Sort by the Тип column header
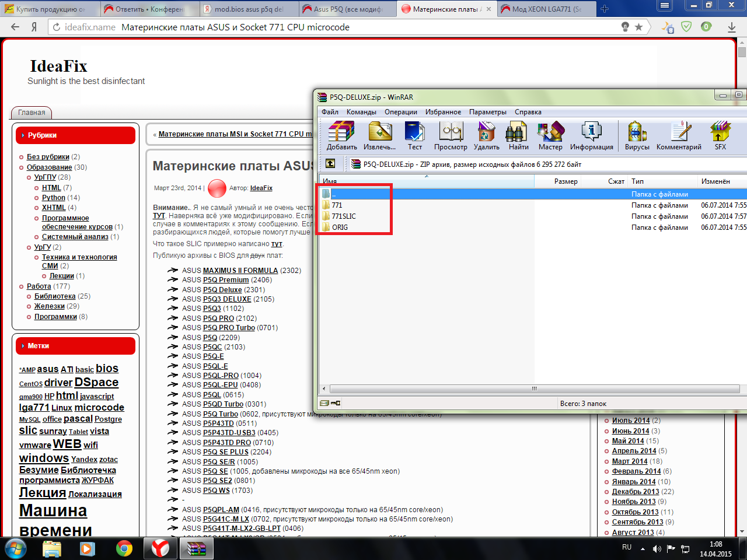 point(662,181)
